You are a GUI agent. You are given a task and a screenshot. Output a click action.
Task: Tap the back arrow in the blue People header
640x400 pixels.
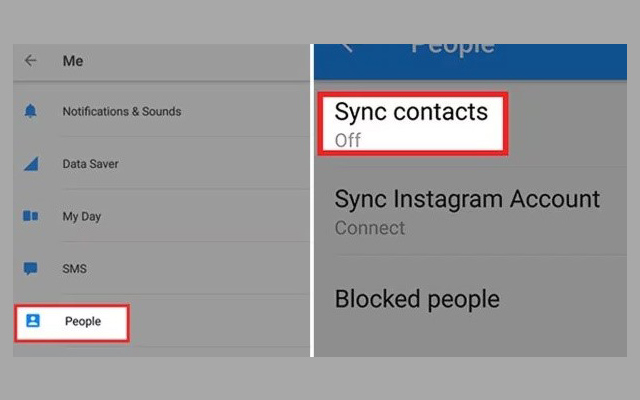(347, 46)
